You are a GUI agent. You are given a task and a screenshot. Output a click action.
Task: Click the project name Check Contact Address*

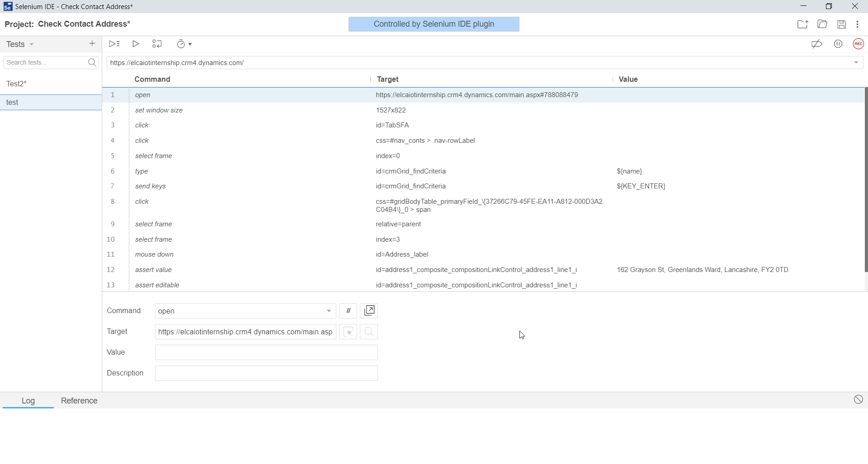click(84, 24)
